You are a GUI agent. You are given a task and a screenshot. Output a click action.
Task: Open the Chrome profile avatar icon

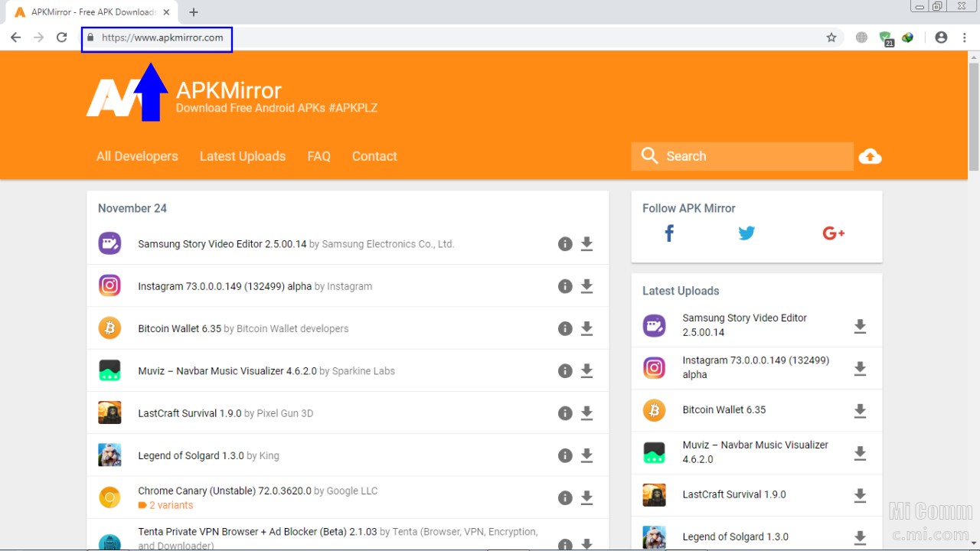point(941,37)
